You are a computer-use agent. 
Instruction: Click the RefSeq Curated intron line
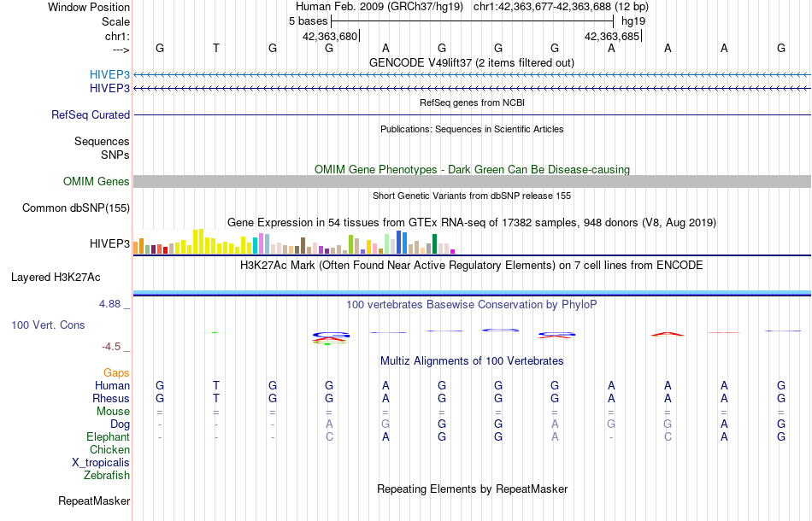point(473,114)
